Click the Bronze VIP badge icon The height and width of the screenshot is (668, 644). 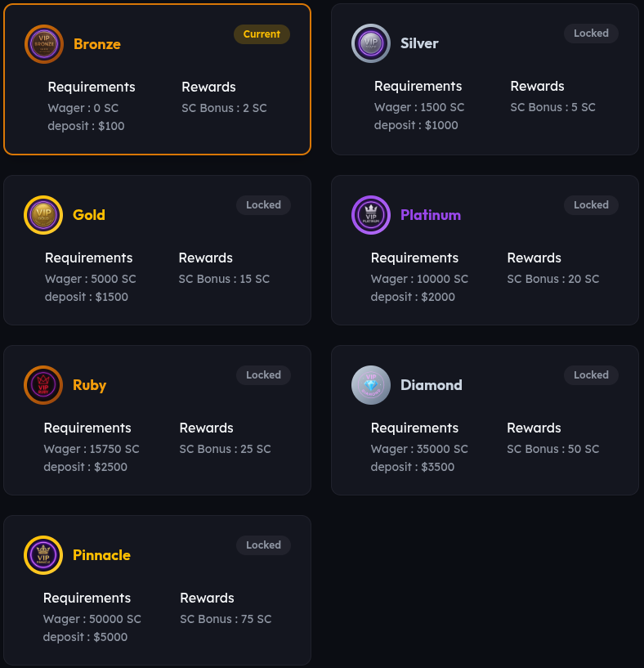(44, 44)
